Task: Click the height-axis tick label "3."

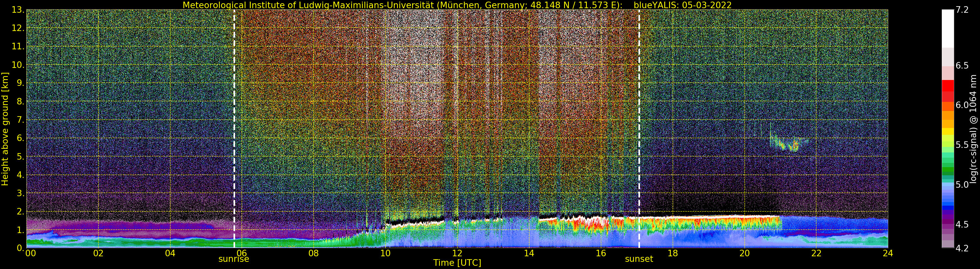Action: 21,193
